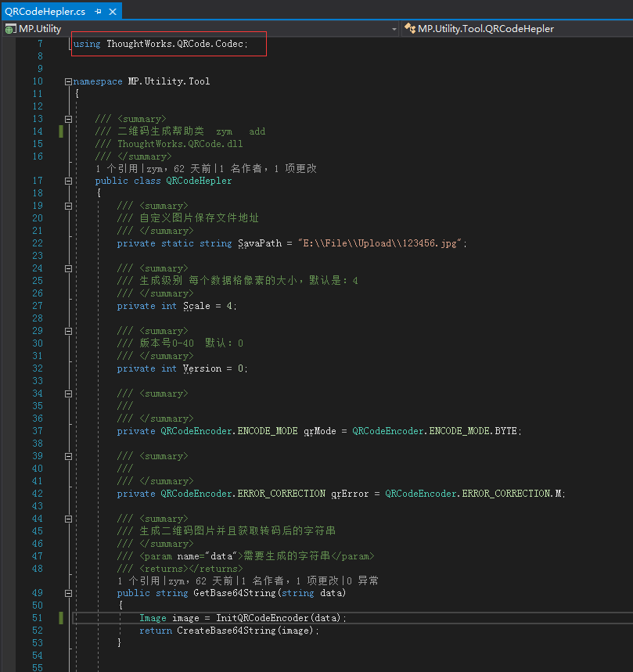Collapse the QRCodeHepler class block
Viewport: 633px width, 672px height.
(x=69, y=181)
